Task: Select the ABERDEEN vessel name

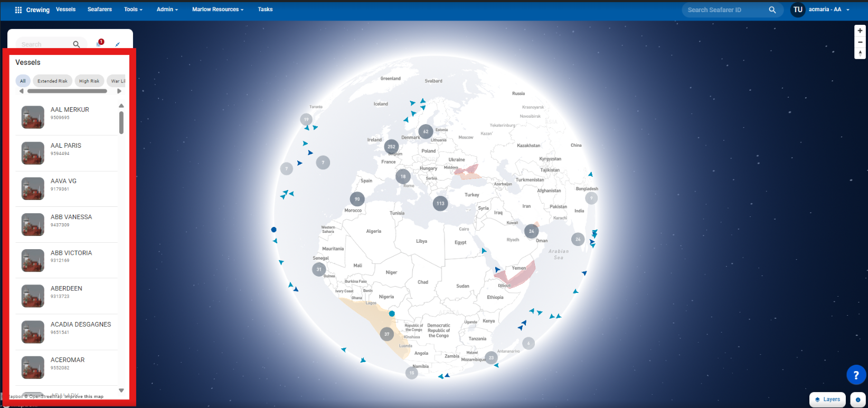Action: 67,289
